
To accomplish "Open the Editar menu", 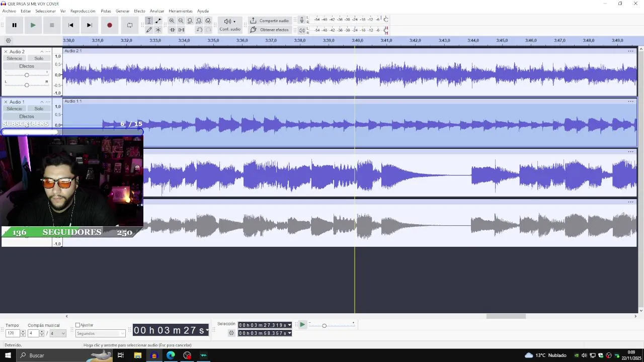I will [26, 11].
